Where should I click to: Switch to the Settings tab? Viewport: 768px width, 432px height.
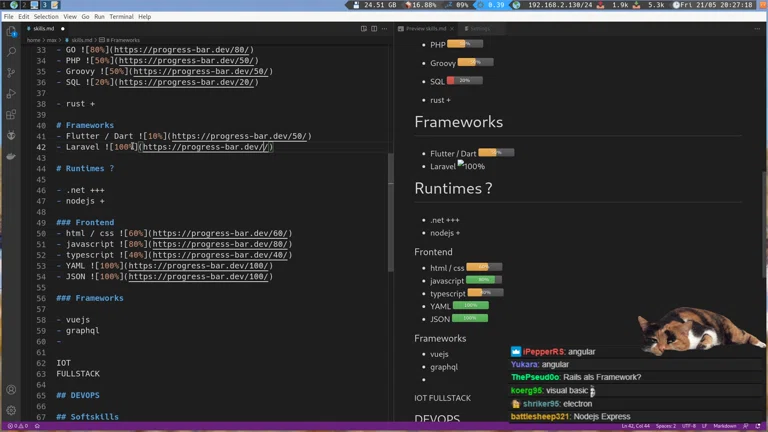[480, 29]
